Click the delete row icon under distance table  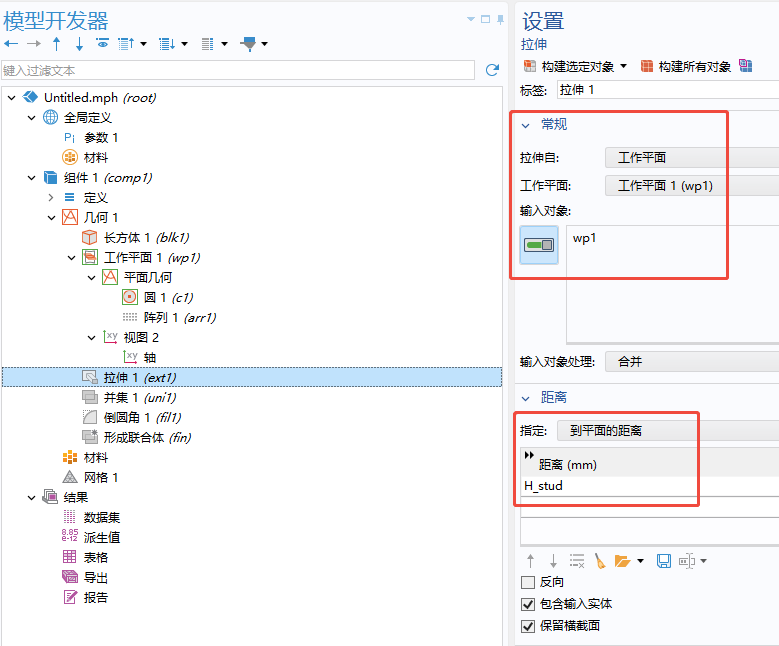tap(577, 561)
